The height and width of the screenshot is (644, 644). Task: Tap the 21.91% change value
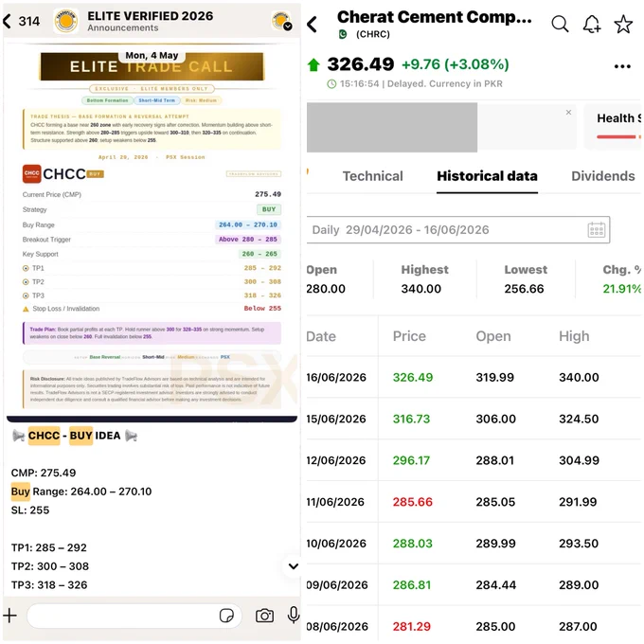click(621, 289)
